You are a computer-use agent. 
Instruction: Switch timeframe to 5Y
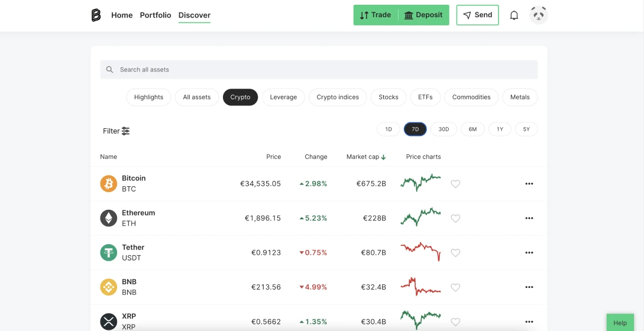click(526, 129)
